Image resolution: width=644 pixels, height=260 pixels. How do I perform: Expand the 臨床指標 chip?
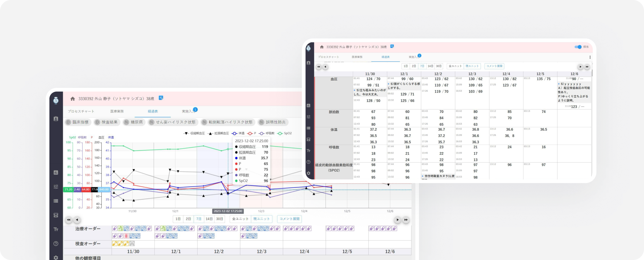tap(77, 122)
